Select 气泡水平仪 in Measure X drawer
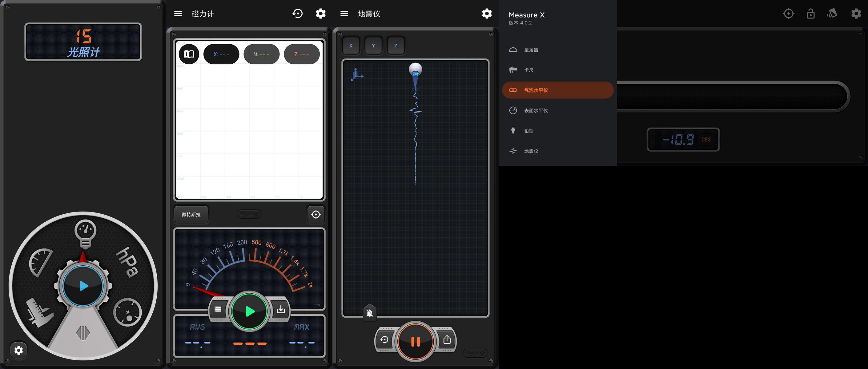This screenshot has height=369, width=868. pos(558,90)
